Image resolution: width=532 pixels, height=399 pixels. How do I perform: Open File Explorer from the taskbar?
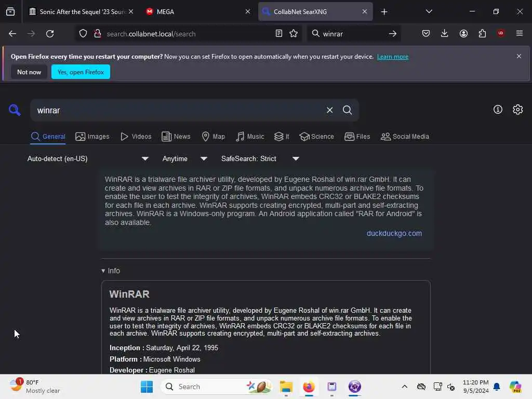[286, 387]
